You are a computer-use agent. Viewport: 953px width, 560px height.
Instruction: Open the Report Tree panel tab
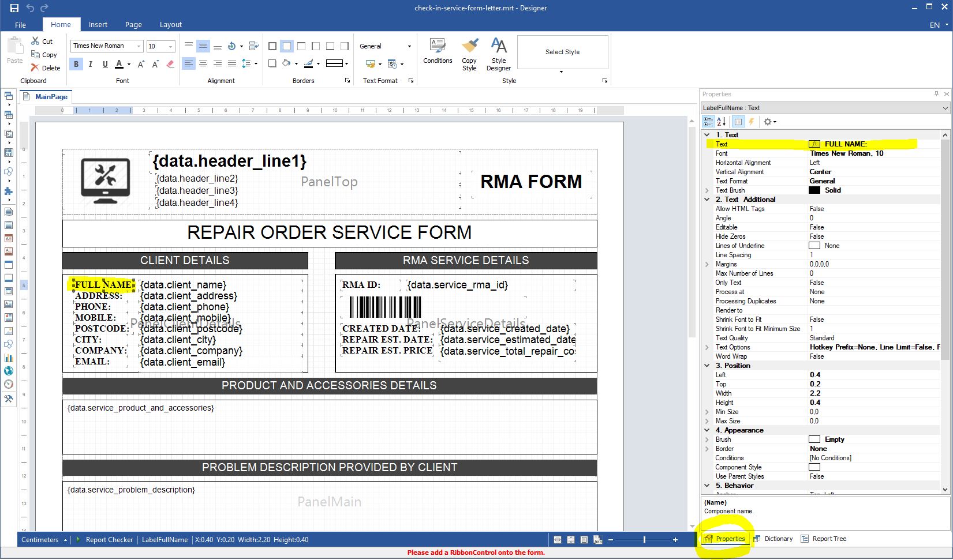[x=824, y=539]
